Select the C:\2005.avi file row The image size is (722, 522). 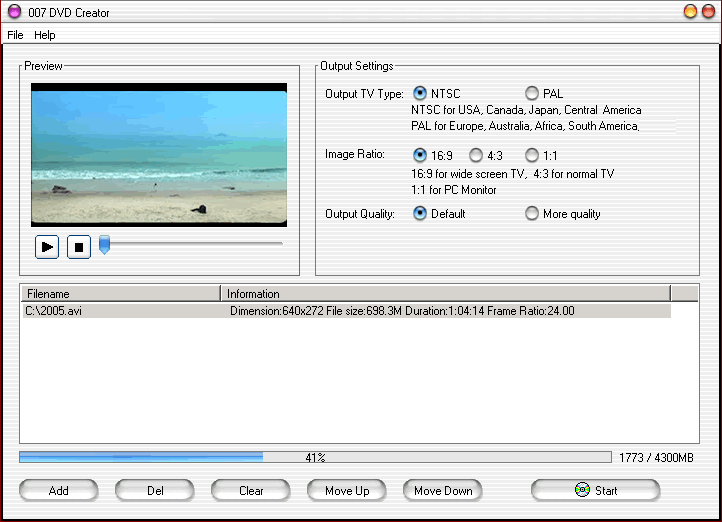point(346,311)
